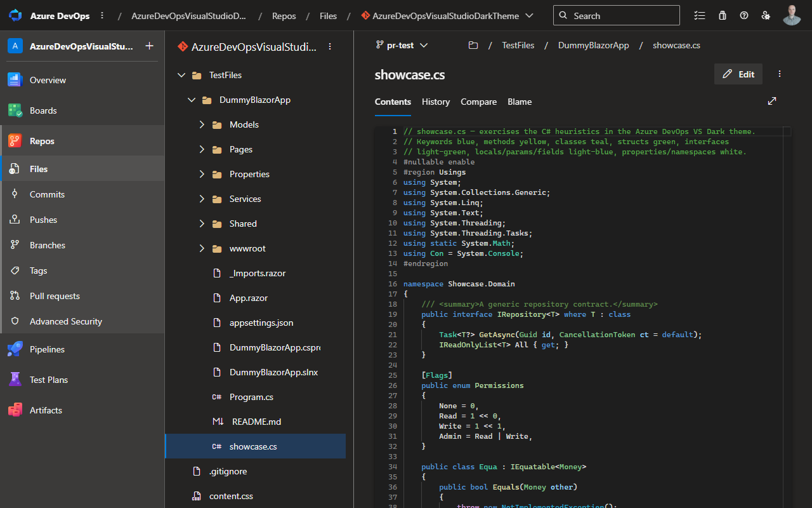
Task: Select showcase.cs in the file tree
Action: click(x=255, y=446)
